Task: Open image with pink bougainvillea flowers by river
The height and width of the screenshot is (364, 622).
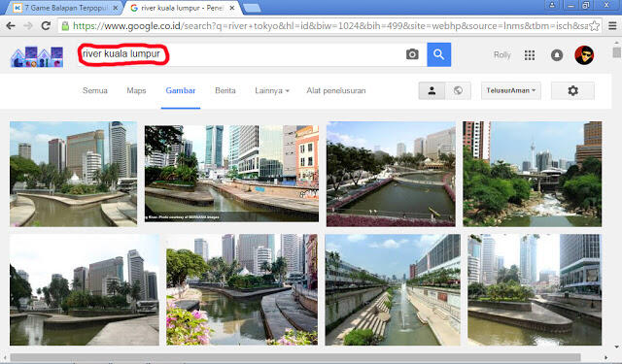Action: pos(242,289)
